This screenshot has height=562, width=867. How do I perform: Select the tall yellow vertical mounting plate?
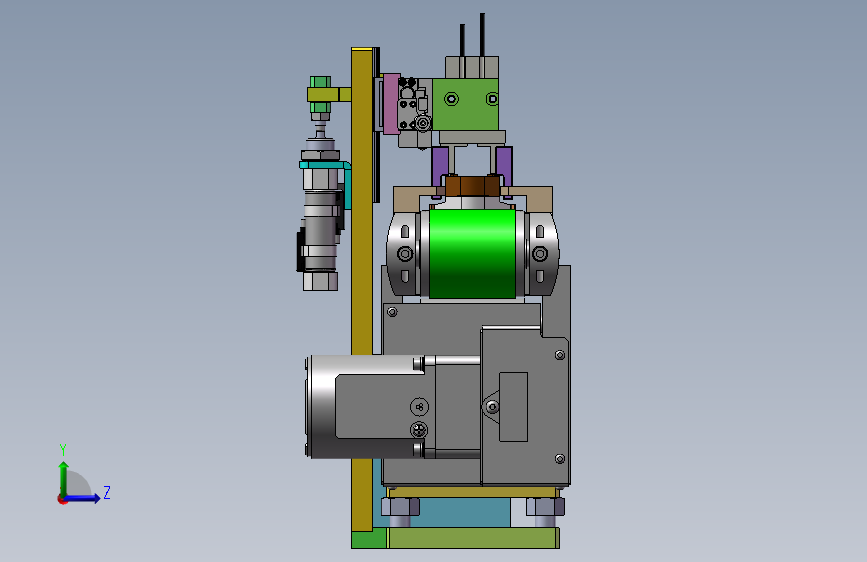point(362,289)
